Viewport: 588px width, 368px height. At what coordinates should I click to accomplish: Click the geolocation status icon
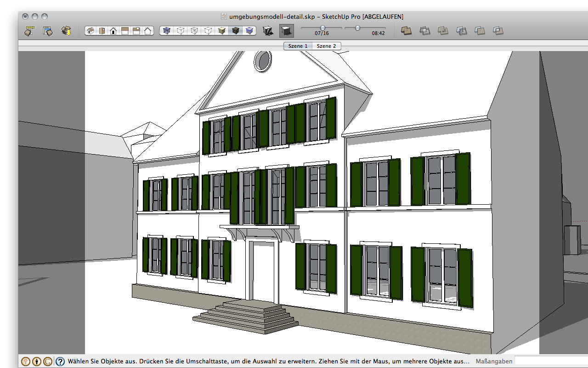point(26,362)
